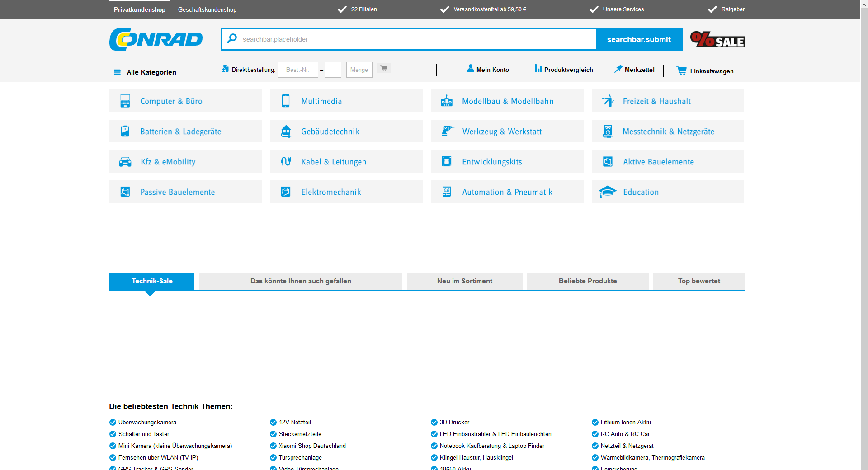Viewport: 868px width, 470px height.
Task: Open the Das könnte Ihnen auch gefallen tab
Action: pyautogui.click(x=301, y=281)
